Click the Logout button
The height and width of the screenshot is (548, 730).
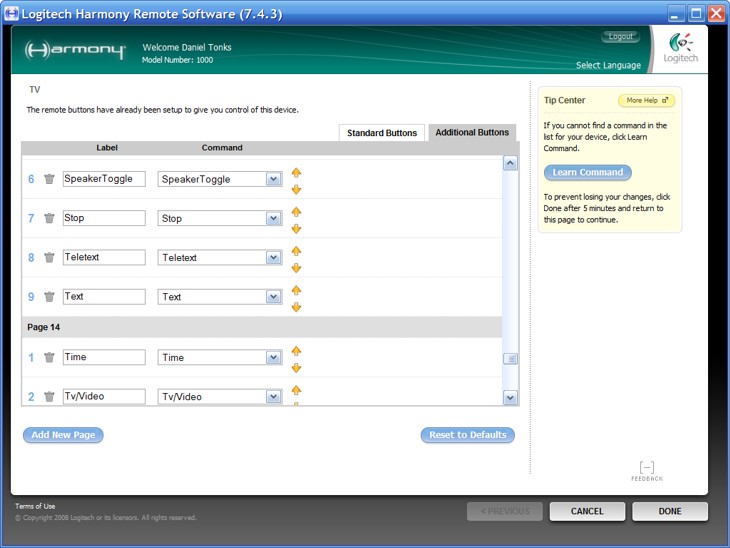pos(620,36)
